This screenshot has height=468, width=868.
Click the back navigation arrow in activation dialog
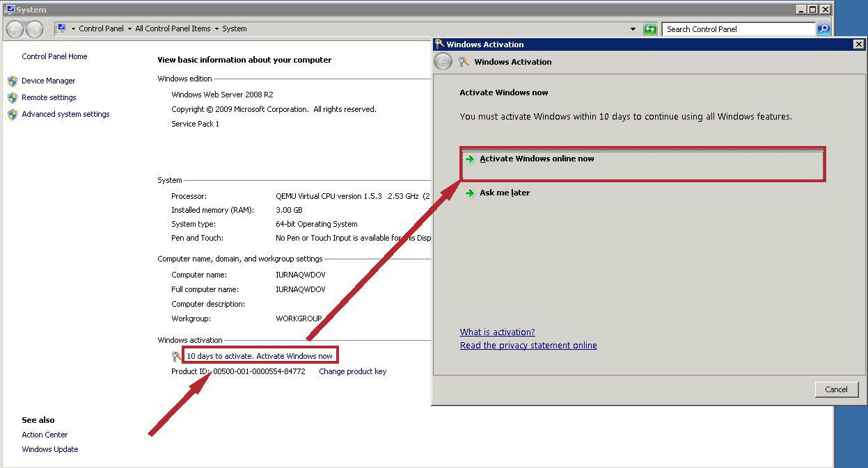point(443,61)
